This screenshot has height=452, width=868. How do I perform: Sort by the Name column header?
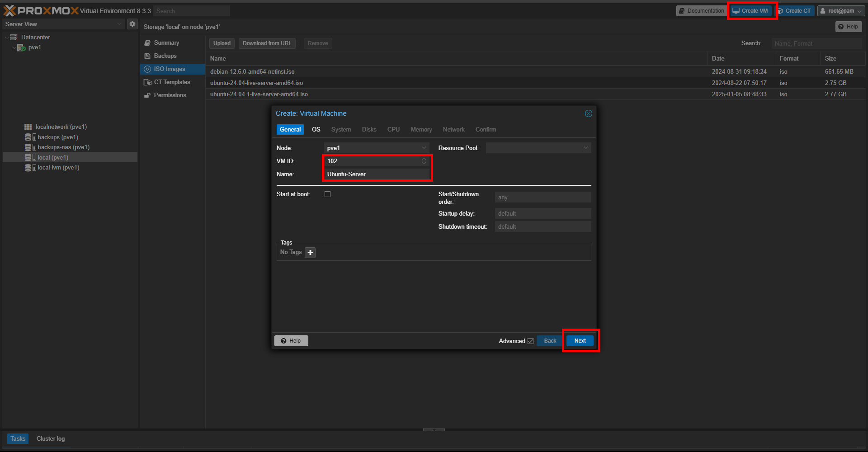coord(457,59)
